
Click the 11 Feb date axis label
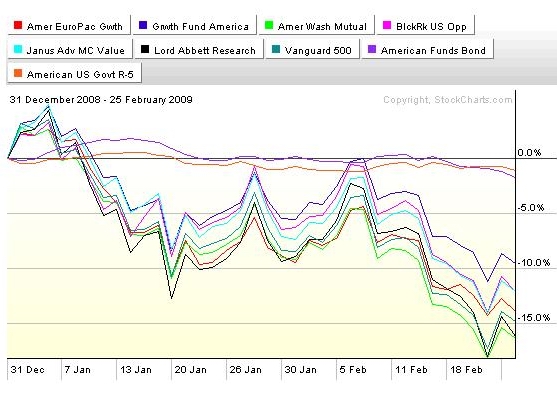tap(411, 370)
